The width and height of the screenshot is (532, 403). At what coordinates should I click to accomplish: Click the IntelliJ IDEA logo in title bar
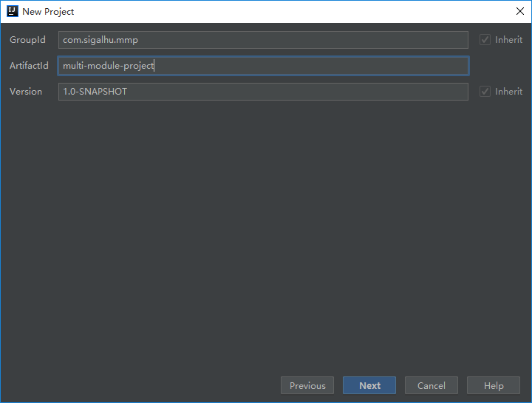(13, 11)
